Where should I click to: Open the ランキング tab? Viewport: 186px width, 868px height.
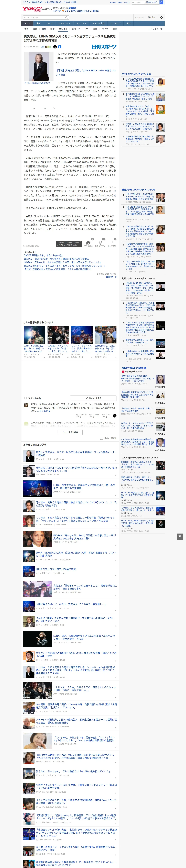pos(115,24)
